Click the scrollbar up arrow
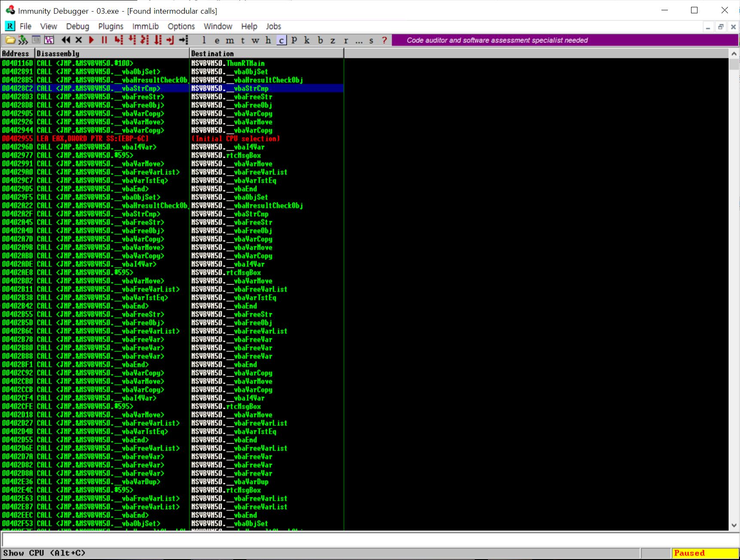This screenshot has width=740, height=560. pyautogui.click(x=734, y=54)
